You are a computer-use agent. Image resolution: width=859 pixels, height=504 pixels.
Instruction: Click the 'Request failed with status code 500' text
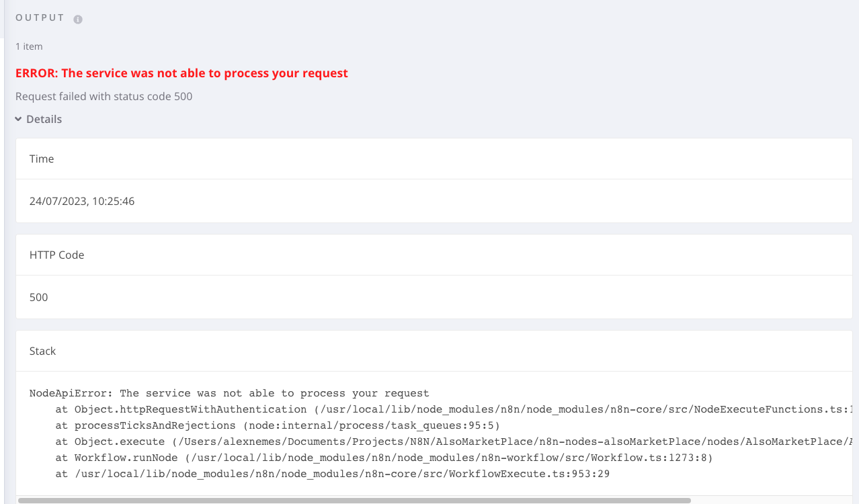(x=104, y=96)
